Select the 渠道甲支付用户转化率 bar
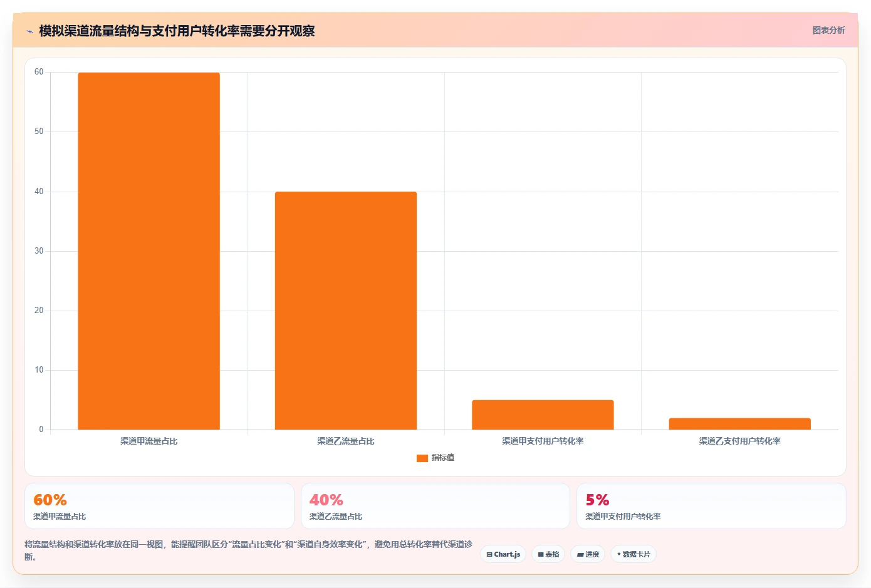Viewport: 871px width, 588px height. tap(543, 415)
